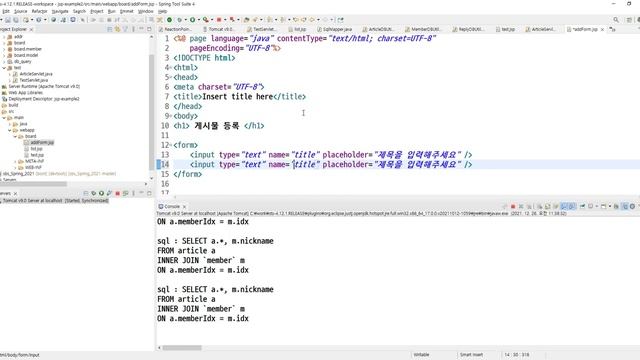Click the green Run button in toolbar
Viewport: 640px width, 360px height.
click(x=192, y=20)
